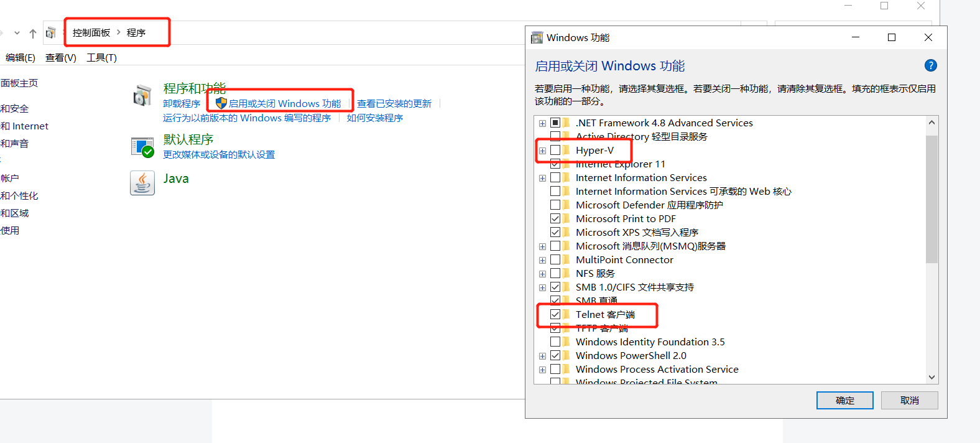Click the help question mark icon
Viewport: 980px width, 443px height.
pos(931,65)
